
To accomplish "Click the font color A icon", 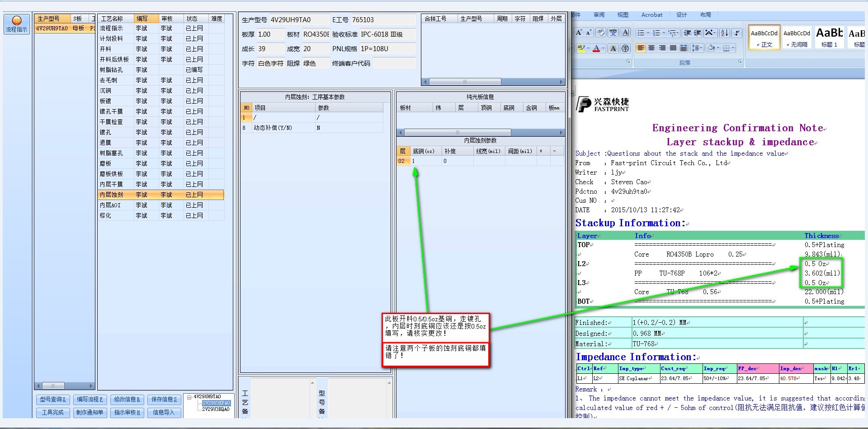I will coord(596,48).
